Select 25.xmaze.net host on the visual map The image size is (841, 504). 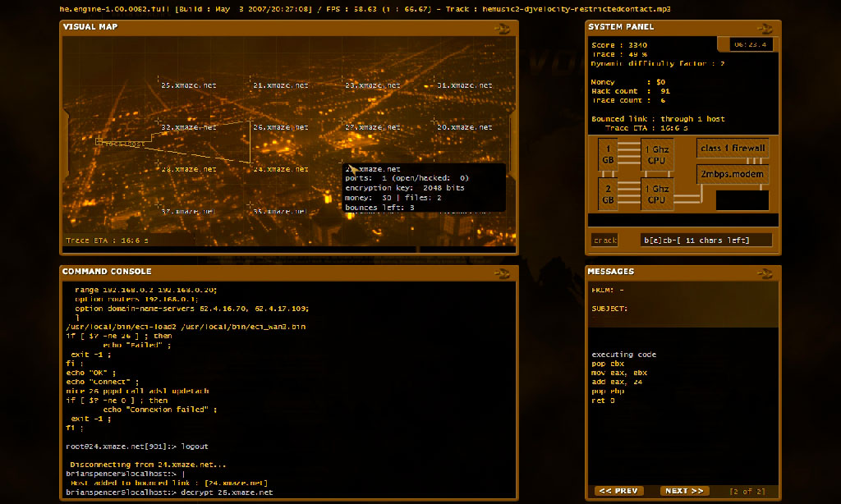188,85
